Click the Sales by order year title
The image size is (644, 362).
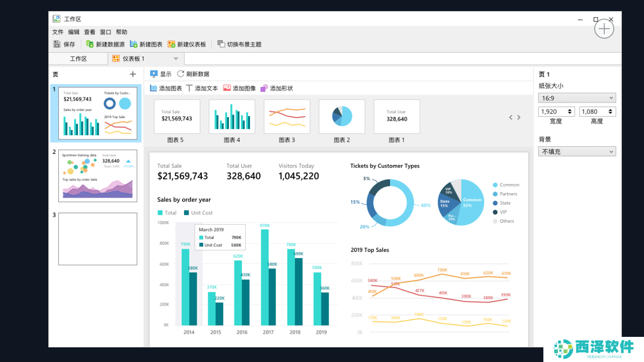tap(184, 200)
